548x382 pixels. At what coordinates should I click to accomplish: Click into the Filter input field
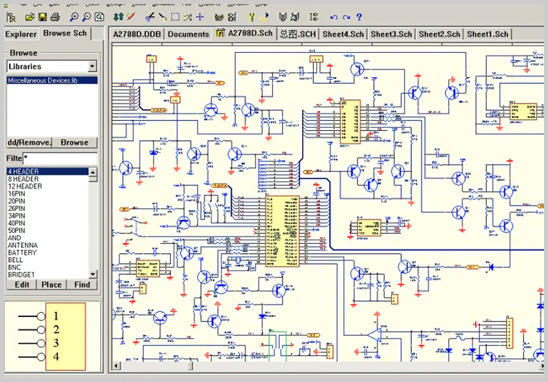[x=60, y=158]
